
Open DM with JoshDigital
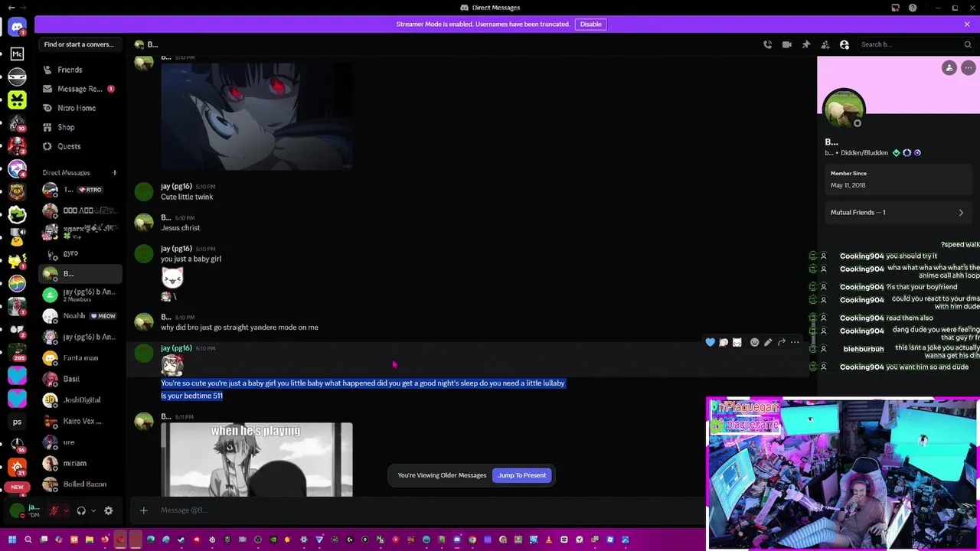80,399
